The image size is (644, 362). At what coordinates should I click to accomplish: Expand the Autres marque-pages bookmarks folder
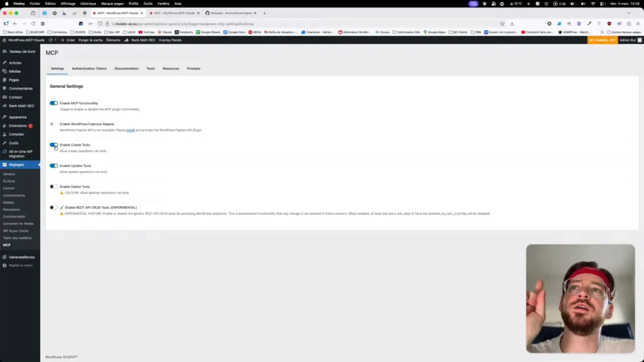click(623, 32)
